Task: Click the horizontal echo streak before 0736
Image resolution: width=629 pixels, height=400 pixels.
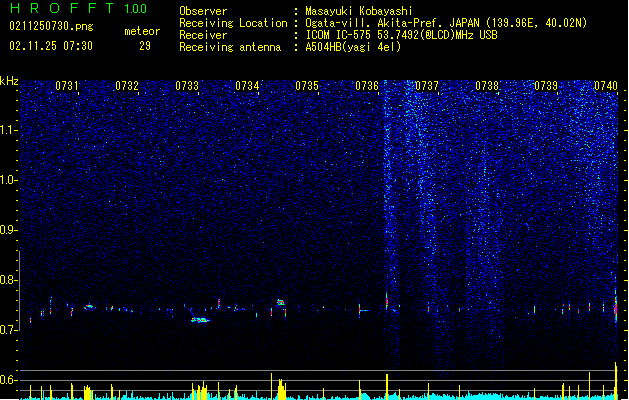Action: [365, 310]
